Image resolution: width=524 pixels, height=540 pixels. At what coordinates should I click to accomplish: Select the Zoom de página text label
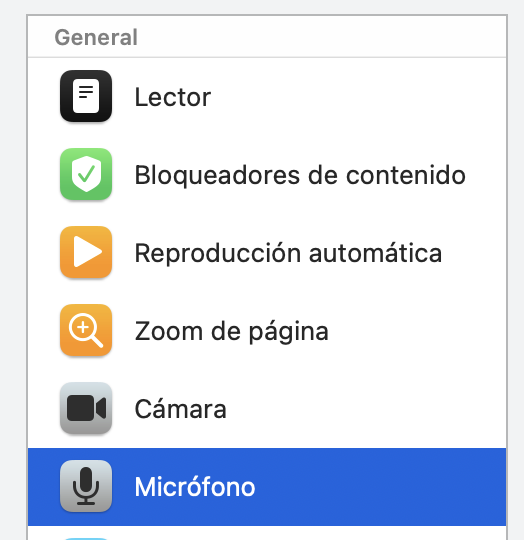point(231,332)
